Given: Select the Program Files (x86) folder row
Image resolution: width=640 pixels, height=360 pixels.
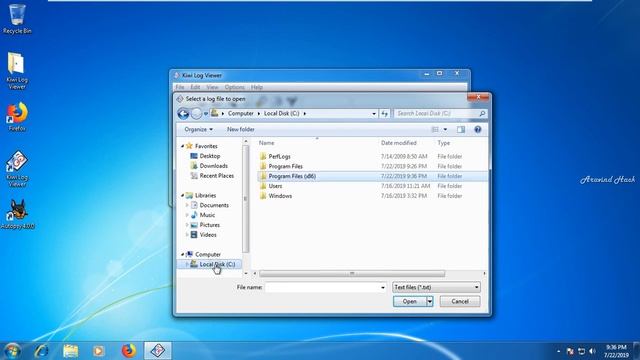Looking at the screenshot, I should click(372, 176).
